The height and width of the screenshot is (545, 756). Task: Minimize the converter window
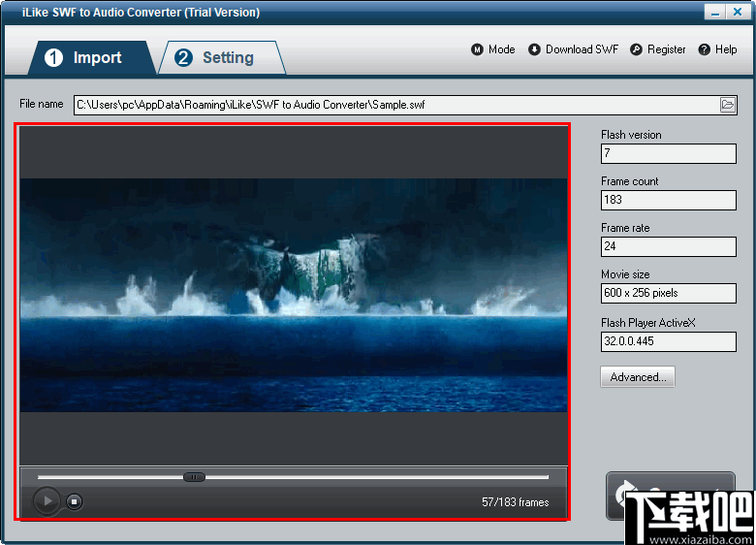click(x=714, y=12)
